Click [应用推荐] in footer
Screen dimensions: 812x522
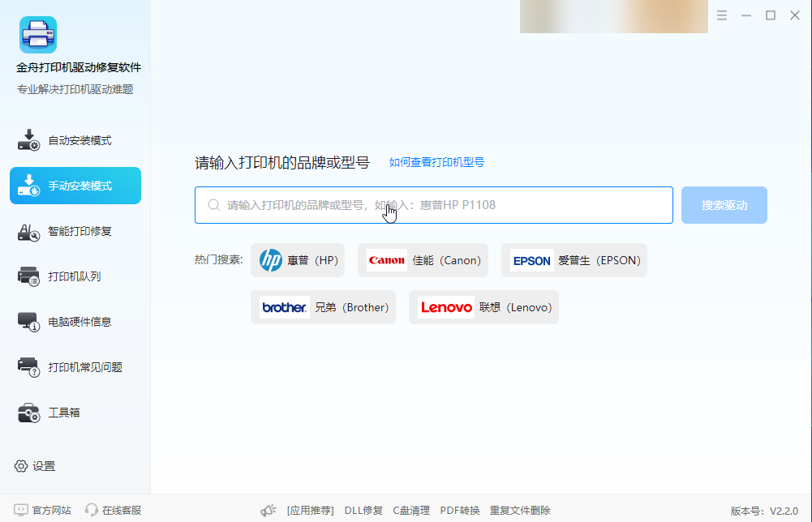click(x=310, y=511)
